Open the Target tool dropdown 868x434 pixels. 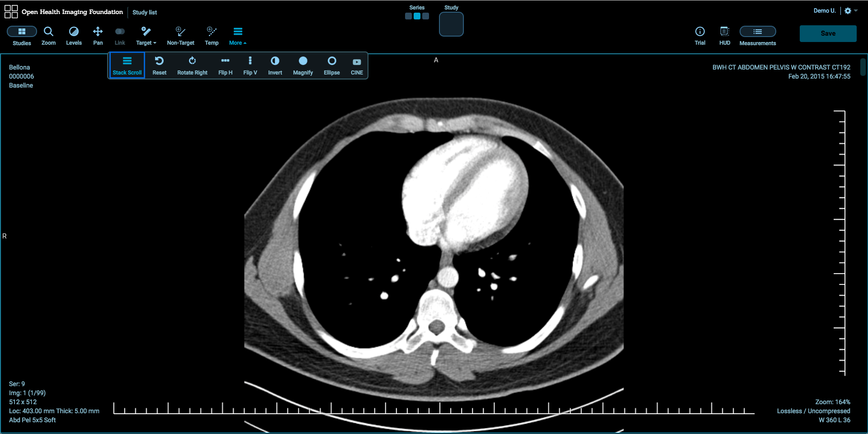146,36
